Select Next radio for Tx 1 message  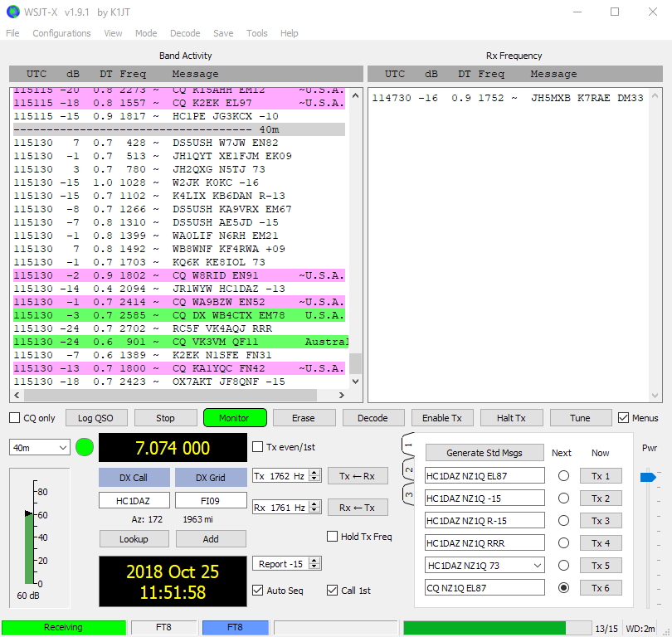[563, 476]
